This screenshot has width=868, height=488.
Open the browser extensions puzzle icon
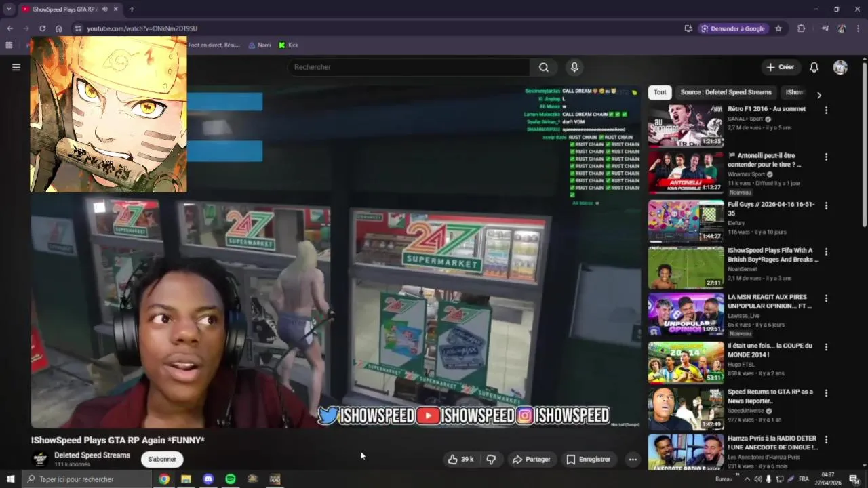802,28
